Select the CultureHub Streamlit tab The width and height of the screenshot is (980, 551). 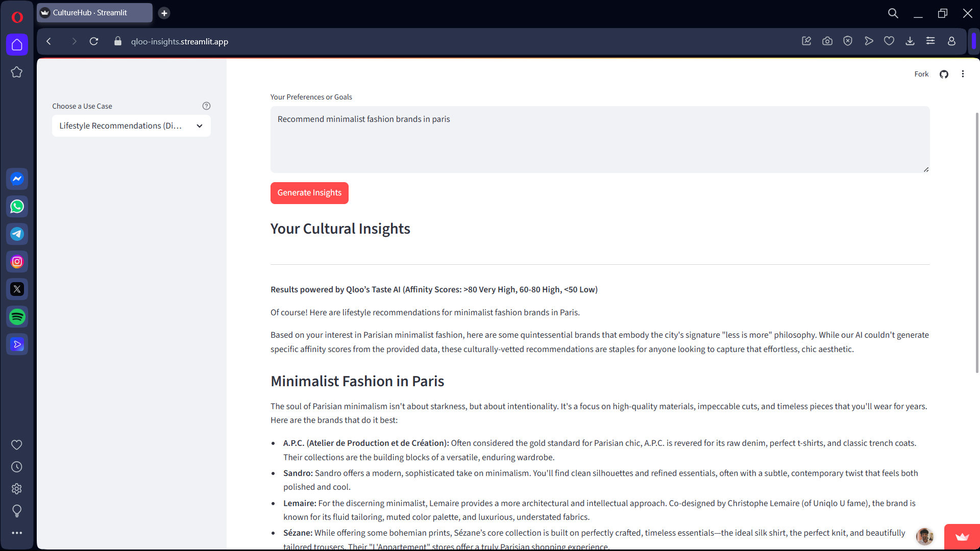(94, 13)
